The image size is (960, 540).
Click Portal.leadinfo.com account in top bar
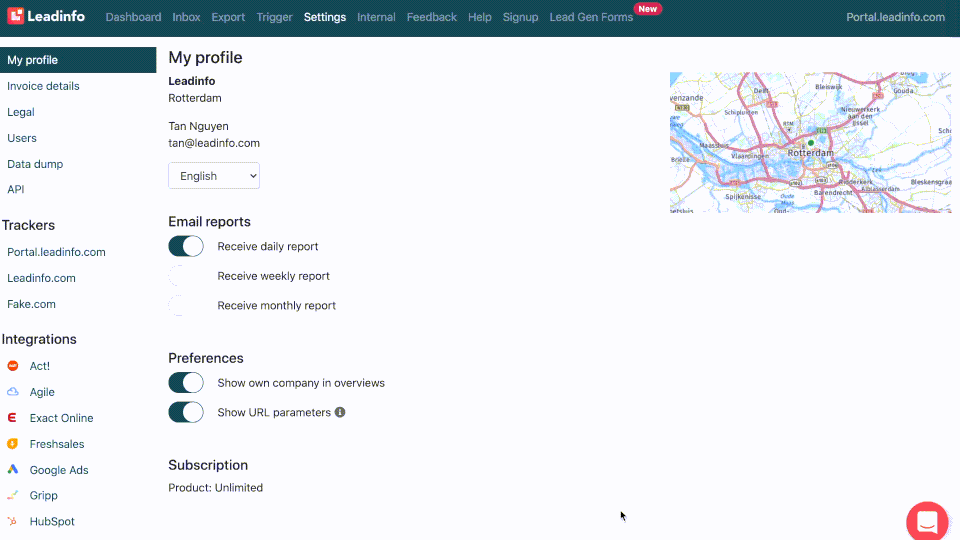point(895,17)
